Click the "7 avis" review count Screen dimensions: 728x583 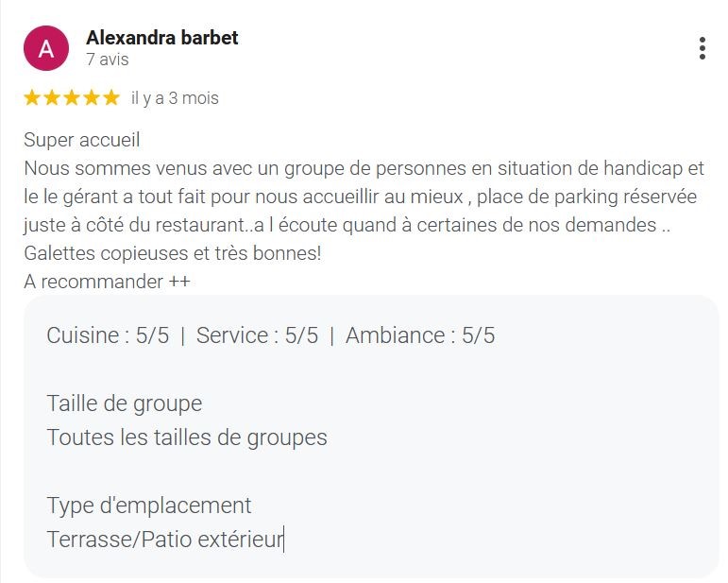point(107,60)
